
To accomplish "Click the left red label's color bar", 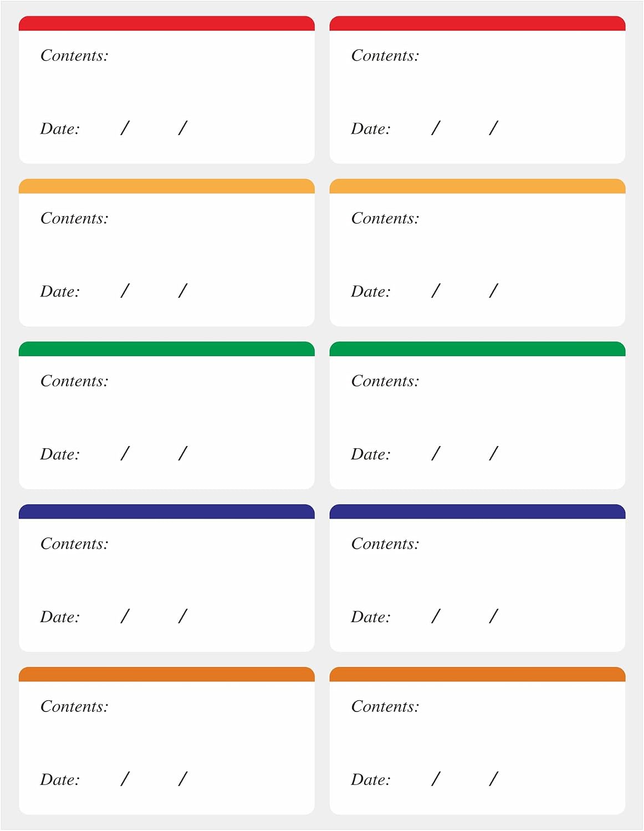I will click(166, 23).
